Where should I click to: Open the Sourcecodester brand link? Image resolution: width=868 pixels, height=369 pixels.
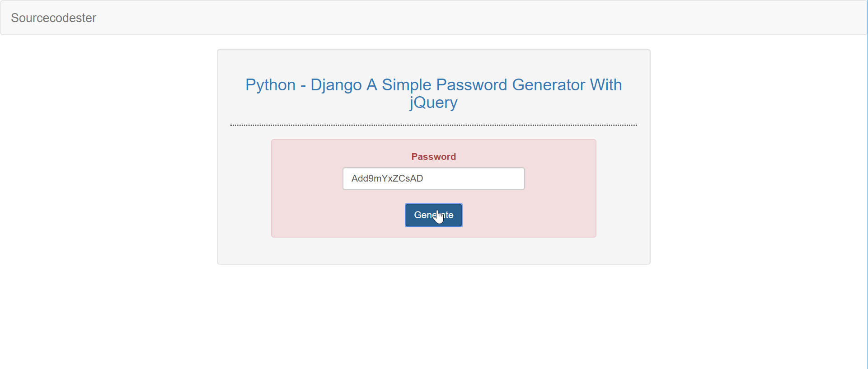point(53,18)
